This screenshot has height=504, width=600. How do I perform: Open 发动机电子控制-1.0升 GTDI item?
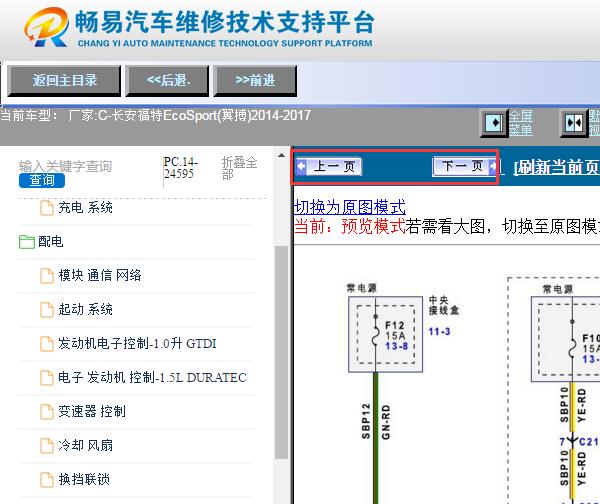tap(137, 343)
